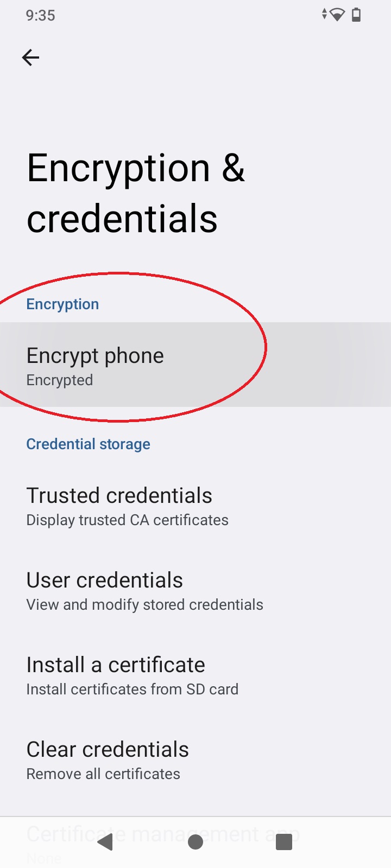The height and width of the screenshot is (868, 391).
Task: Tap the Credential storage section header
Action: [88, 444]
